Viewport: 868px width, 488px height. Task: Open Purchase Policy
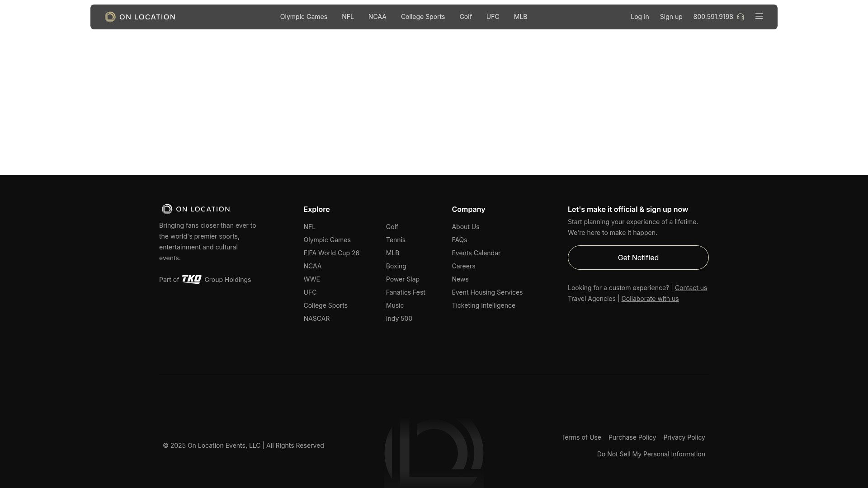[x=632, y=437]
